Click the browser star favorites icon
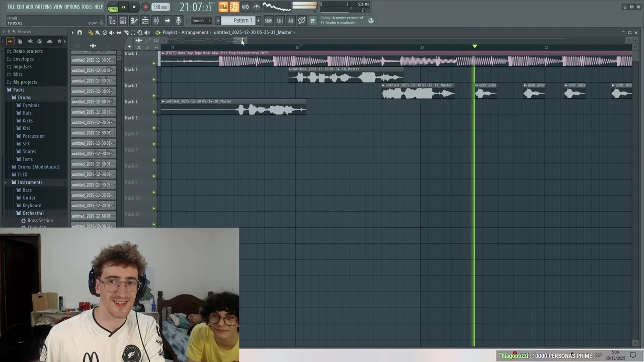This screenshot has width=644, height=362. coord(59,41)
